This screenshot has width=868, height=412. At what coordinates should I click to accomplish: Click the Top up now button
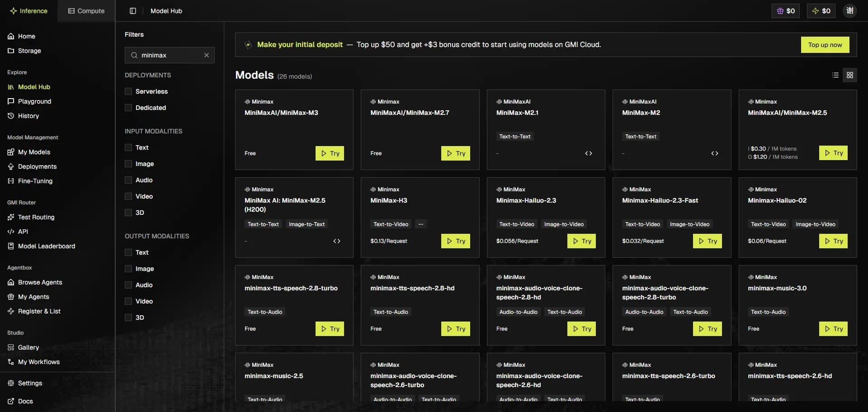click(x=825, y=45)
